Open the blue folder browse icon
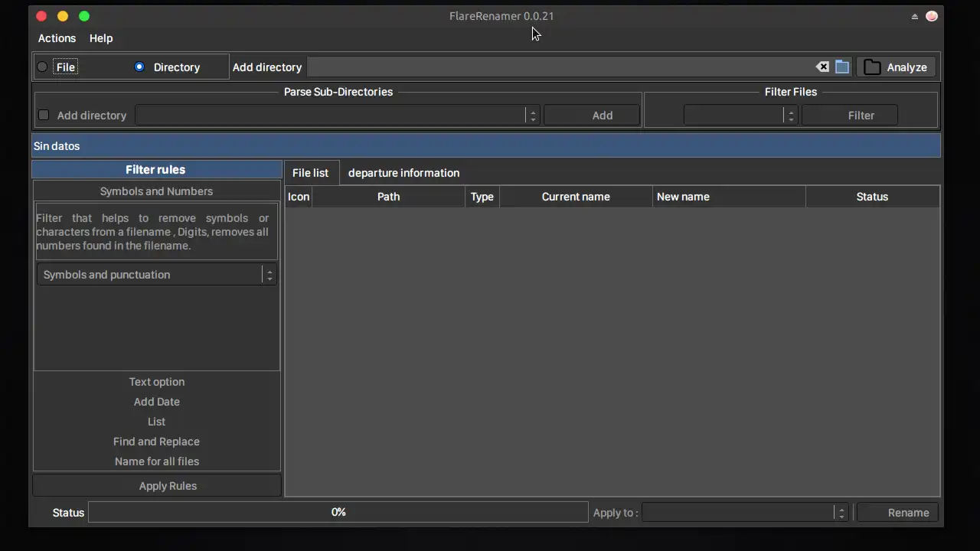The width and height of the screenshot is (980, 551). (x=842, y=67)
